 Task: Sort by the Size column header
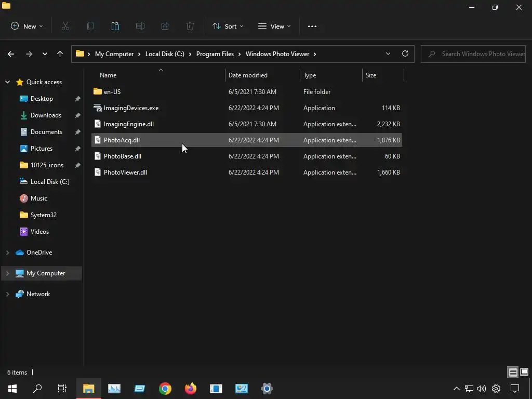point(383,75)
